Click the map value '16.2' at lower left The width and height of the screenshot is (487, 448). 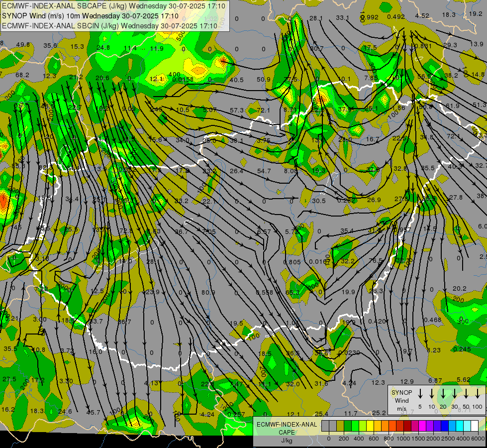(8, 409)
